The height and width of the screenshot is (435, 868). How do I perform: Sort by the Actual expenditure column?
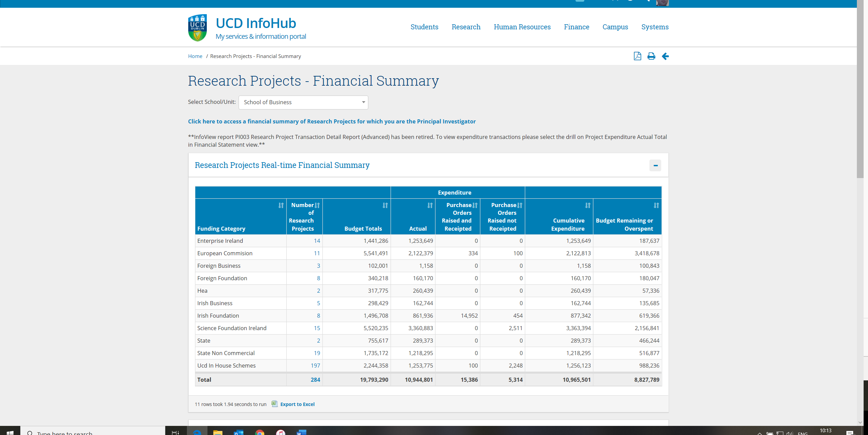pos(430,205)
